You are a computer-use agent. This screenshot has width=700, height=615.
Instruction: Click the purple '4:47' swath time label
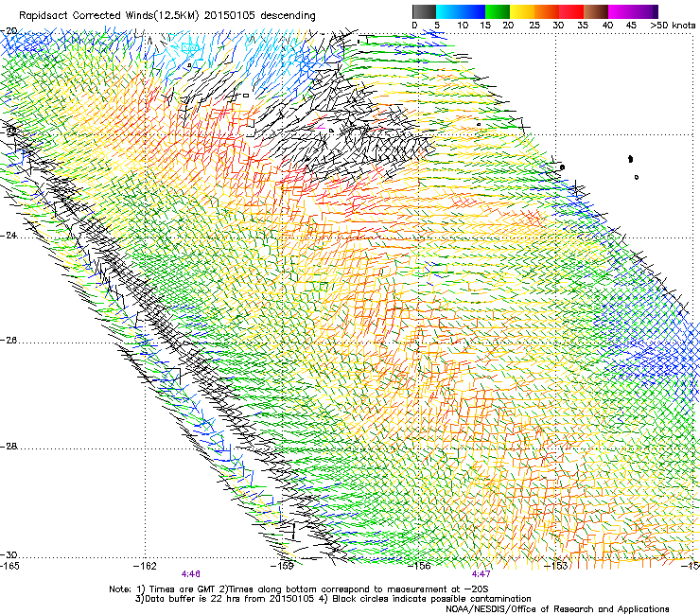(481, 574)
